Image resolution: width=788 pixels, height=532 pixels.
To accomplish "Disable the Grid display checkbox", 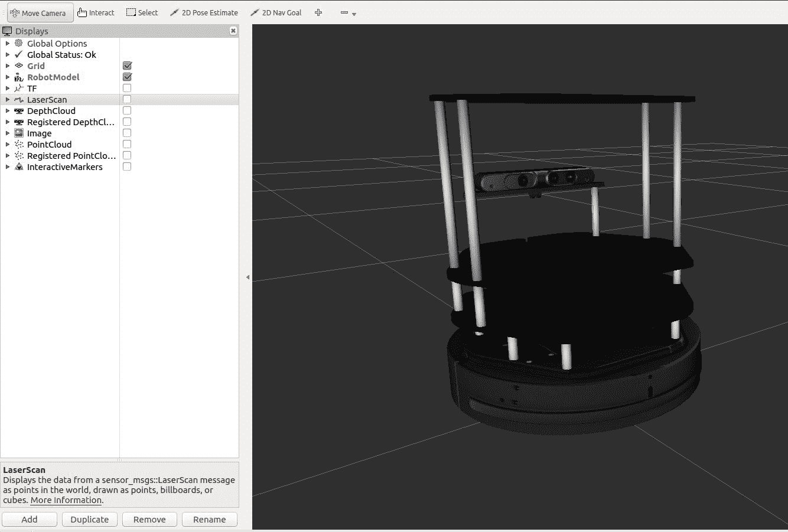I will 127,66.
